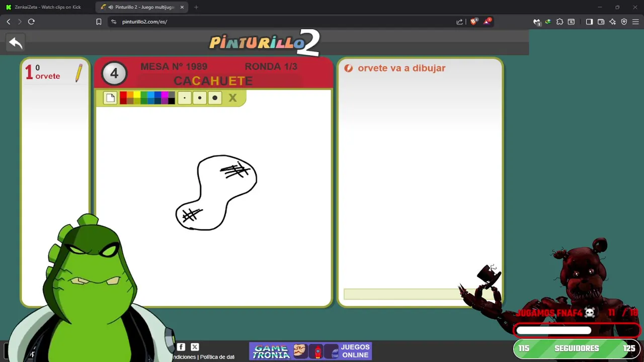Viewport: 644px width, 362px height.
Task: Reload the Pinturillo page
Action: (31, 22)
